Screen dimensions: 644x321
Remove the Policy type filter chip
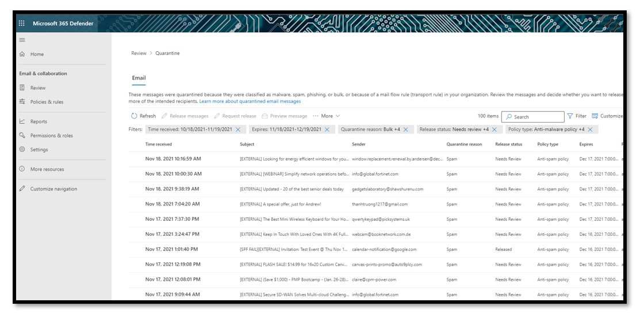[590, 129]
